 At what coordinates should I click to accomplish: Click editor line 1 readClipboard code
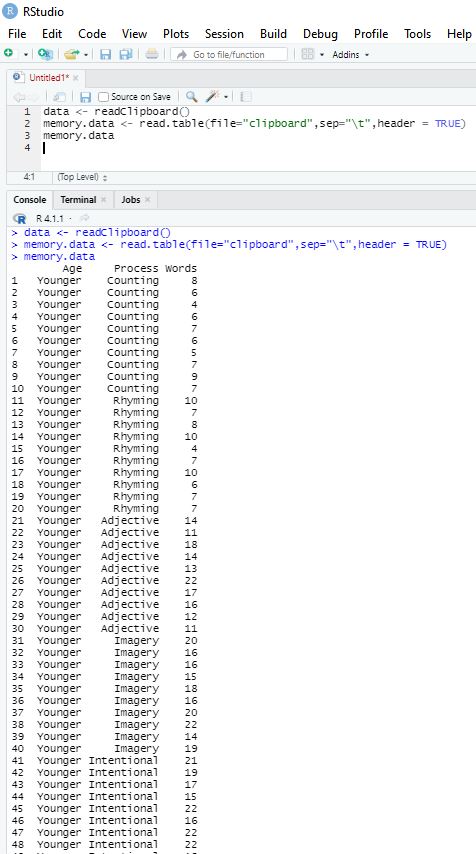coord(116,112)
